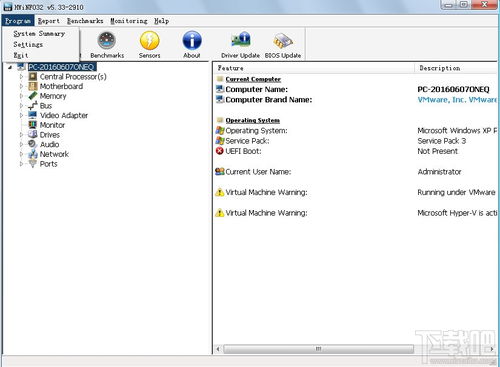
Task: Select the PC-20160607ONEQ tree label
Action: click(62, 67)
